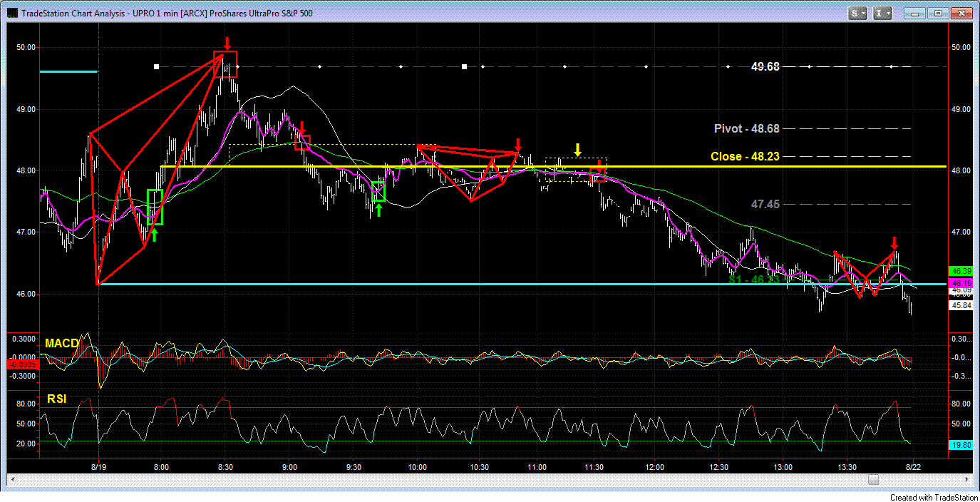Click the 8:30 time axis label
This screenshot has height=502, width=980.
coord(225,468)
